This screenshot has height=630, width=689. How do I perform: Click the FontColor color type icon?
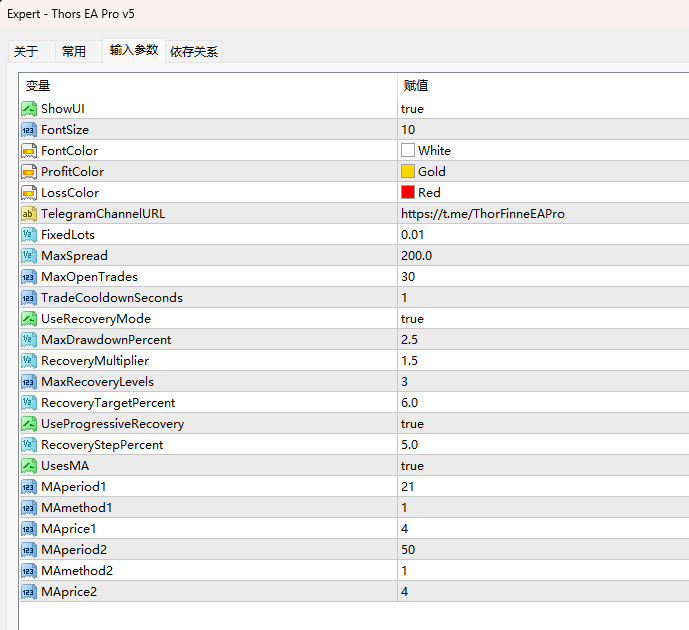click(x=29, y=151)
